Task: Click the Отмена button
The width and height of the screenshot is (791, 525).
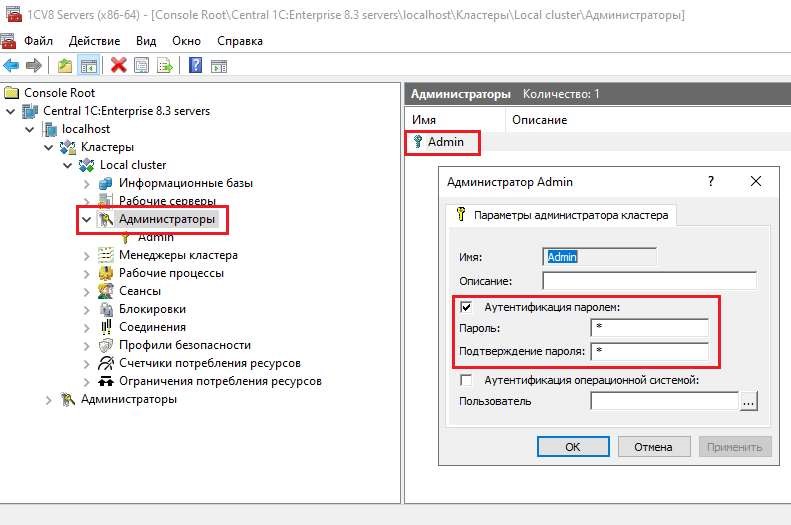Action: click(x=654, y=447)
